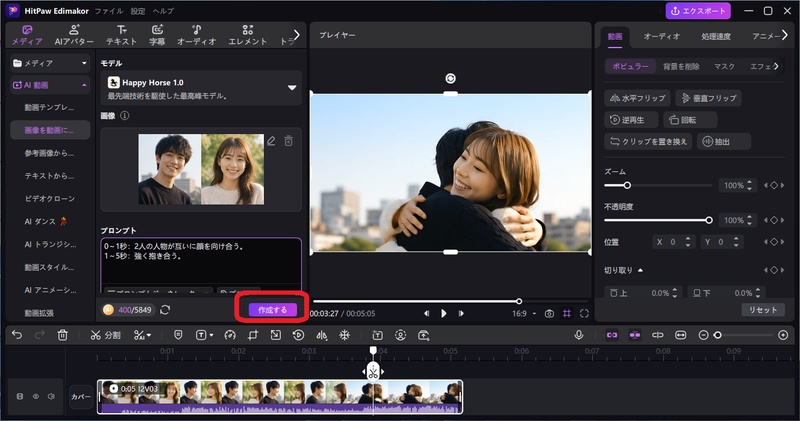
Task: Show more effect sub-tabs arrow
Action: (777, 66)
